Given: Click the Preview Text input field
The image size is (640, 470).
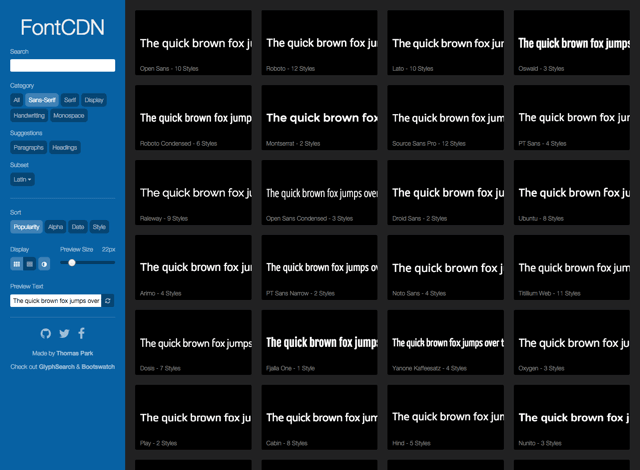Looking at the screenshot, I should 56,301.
